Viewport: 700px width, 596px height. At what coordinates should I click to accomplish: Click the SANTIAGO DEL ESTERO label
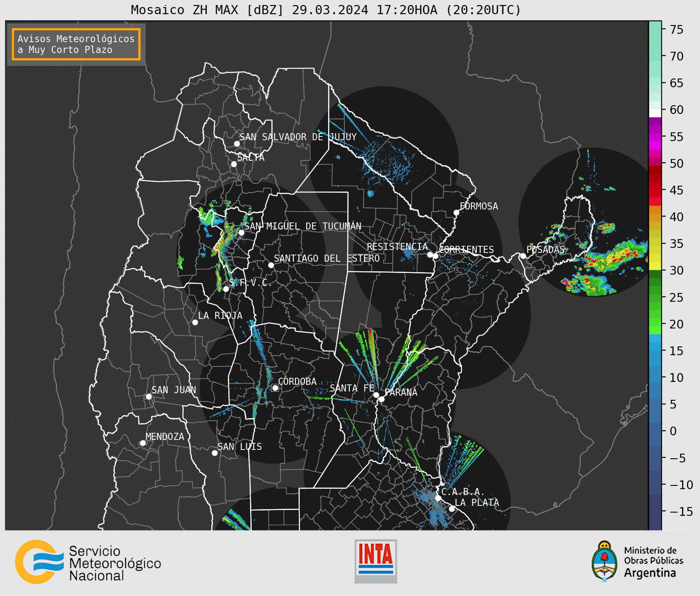click(327, 258)
